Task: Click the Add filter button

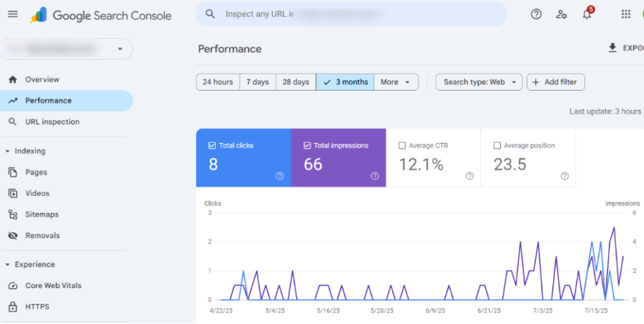Action: coord(556,82)
